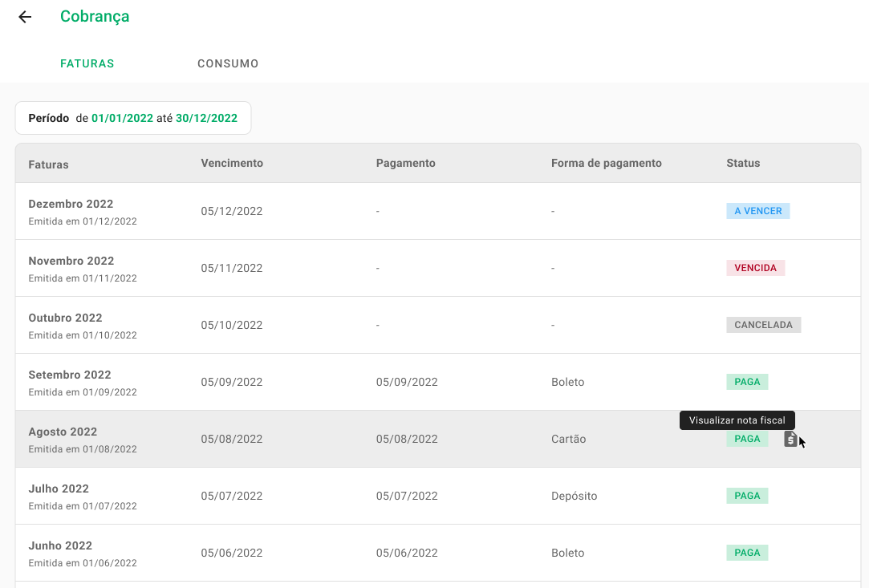Screen dimensions: 869x588
Task: Click PAGA badge in Setembro 2022 row
Action: coord(747,382)
